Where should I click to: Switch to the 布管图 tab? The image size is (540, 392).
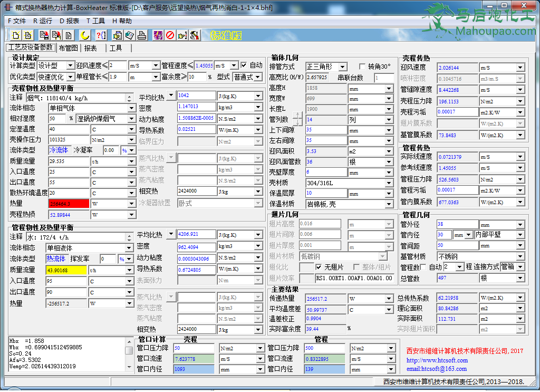[69, 48]
